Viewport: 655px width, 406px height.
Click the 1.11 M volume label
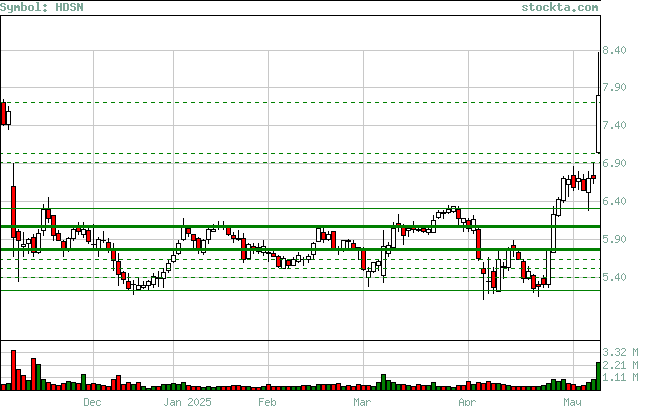point(620,377)
